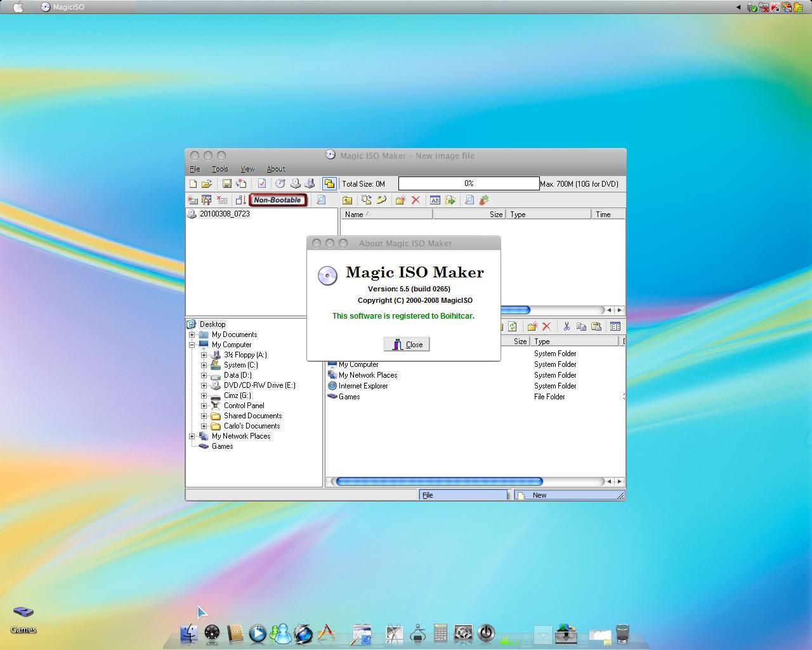Click the refresh icon in lower browser toolbar
812x650 pixels.
coord(513,326)
